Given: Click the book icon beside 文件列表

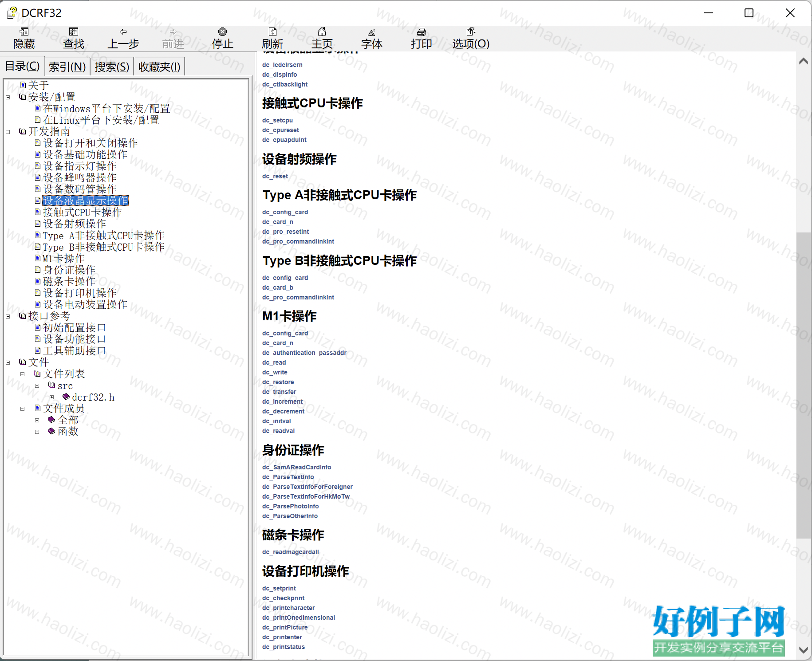Looking at the screenshot, I should [37, 374].
